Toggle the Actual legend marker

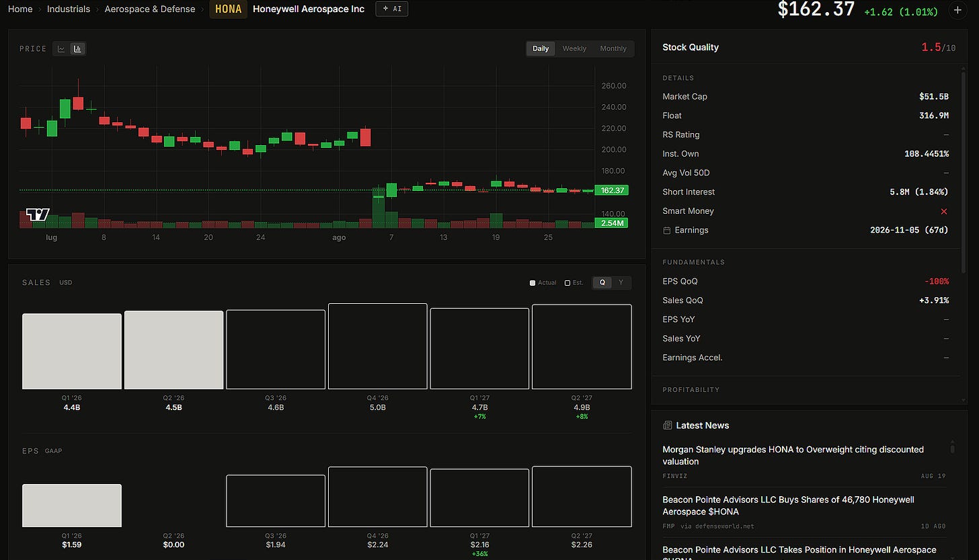tap(533, 283)
